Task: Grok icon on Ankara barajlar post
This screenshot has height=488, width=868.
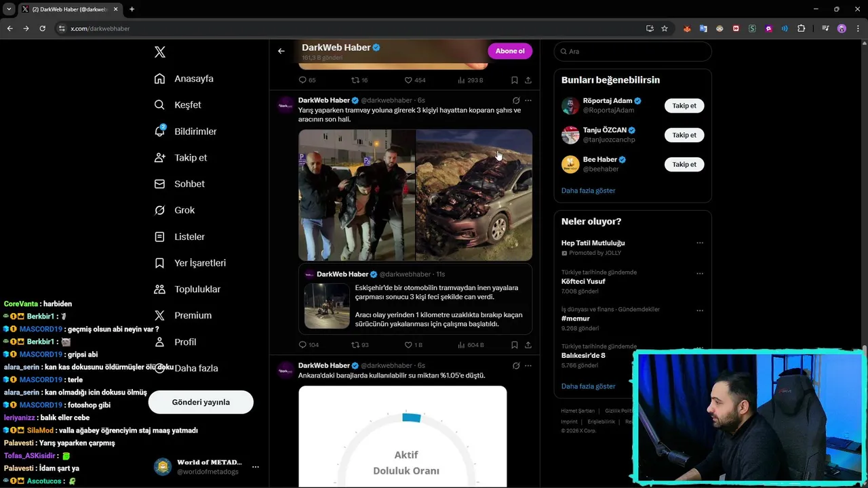Action: [516, 365]
